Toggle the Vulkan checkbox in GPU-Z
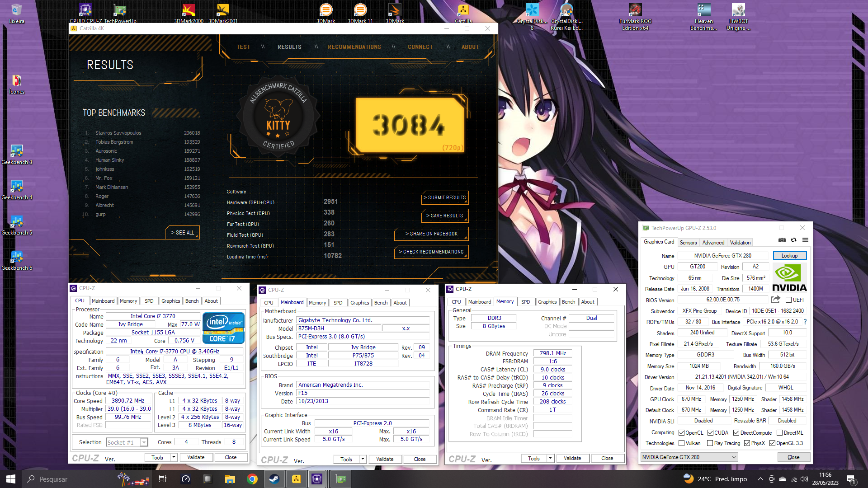This screenshot has height=488, width=868. (x=681, y=443)
